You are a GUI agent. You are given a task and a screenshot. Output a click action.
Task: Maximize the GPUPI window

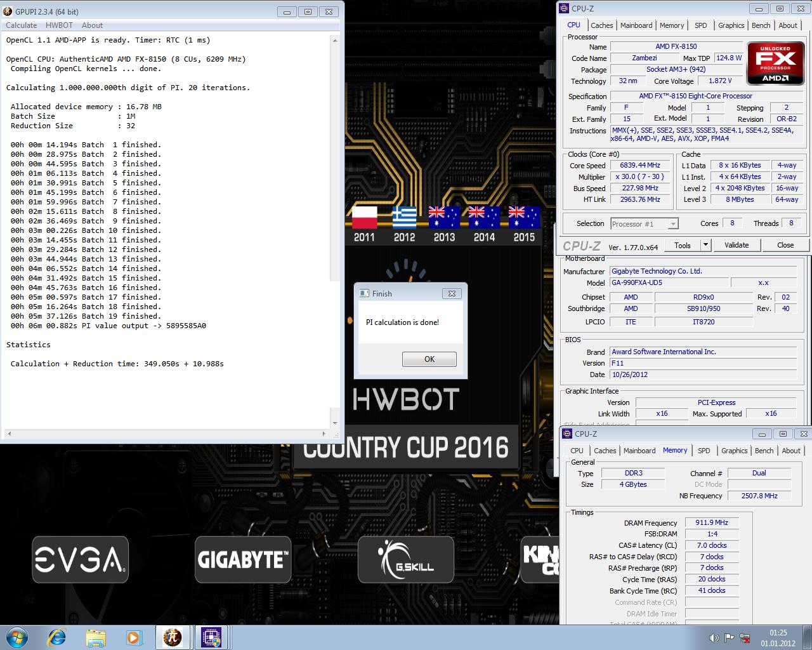308,11
